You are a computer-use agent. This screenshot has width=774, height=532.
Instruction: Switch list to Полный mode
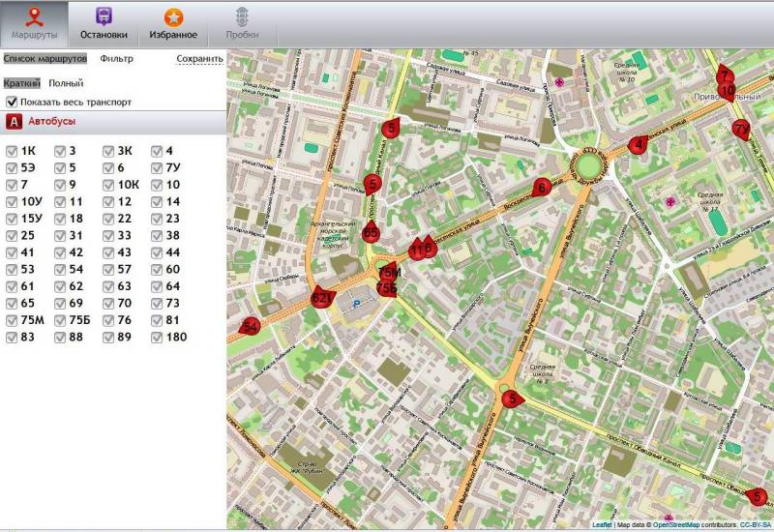[x=66, y=83]
